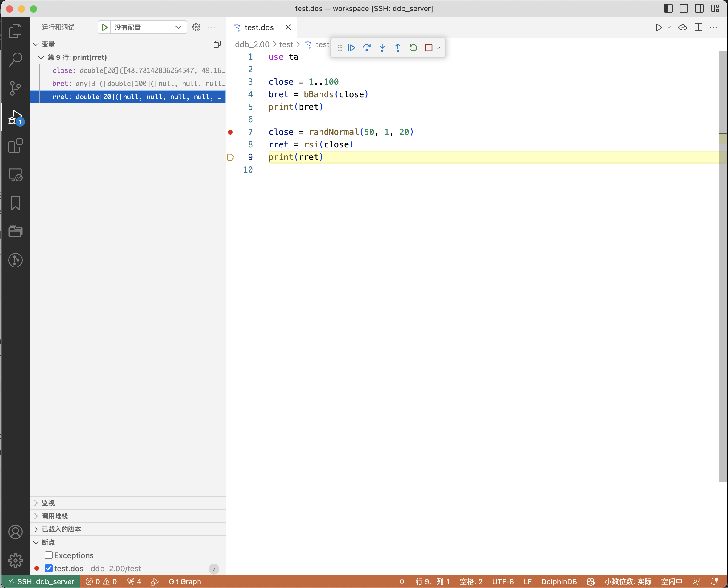Open the Source Control sidebar view
The width and height of the screenshot is (728, 588).
[x=15, y=88]
